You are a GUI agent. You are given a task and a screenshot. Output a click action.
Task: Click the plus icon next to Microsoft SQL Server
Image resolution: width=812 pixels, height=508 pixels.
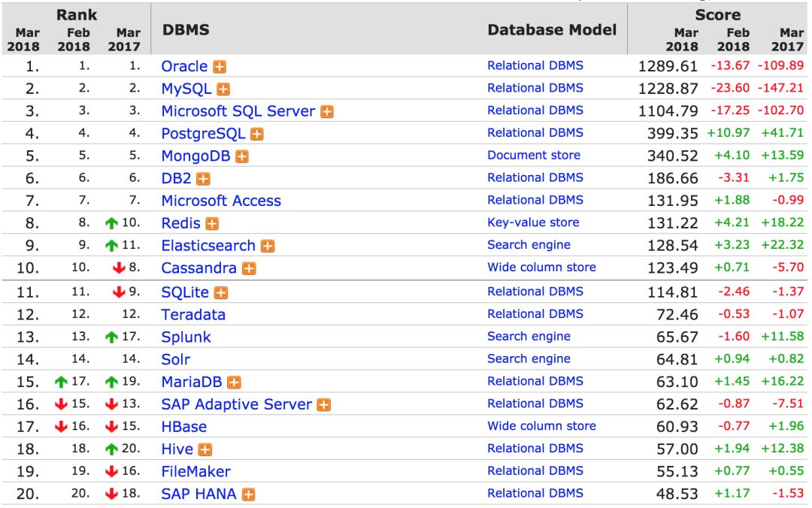(327, 112)
